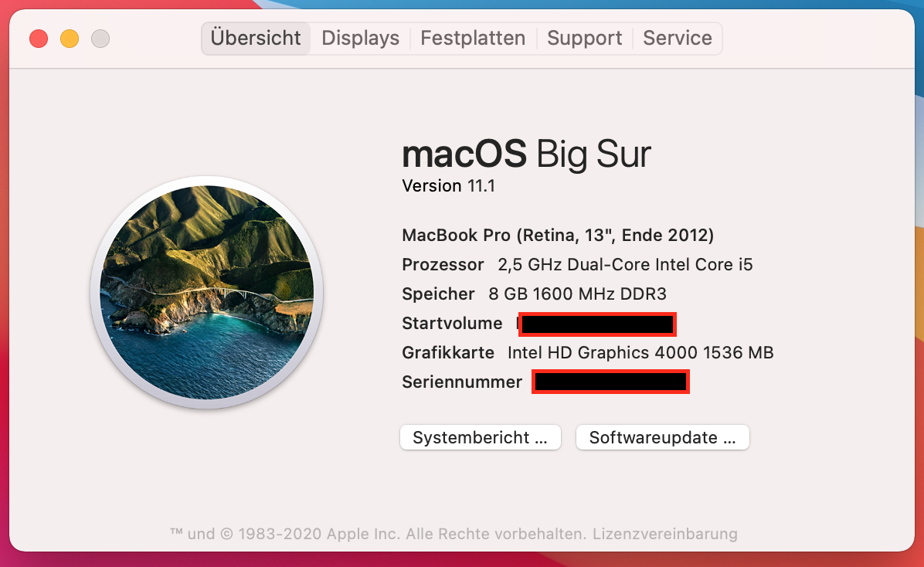Go to the Service tab
This screenshot has width=924, height=567.
(x=678, y=38)
